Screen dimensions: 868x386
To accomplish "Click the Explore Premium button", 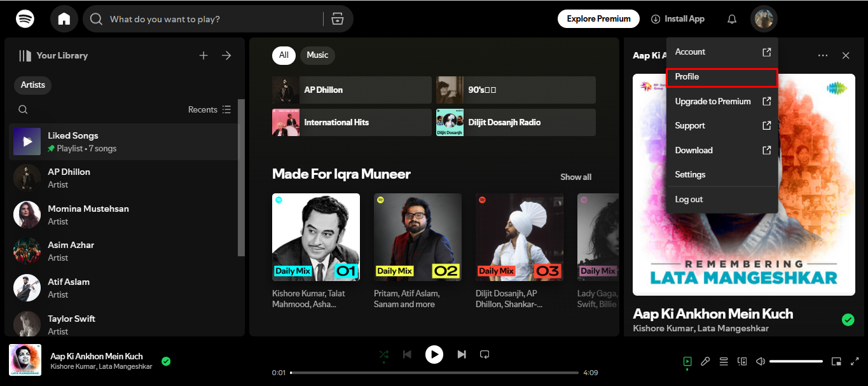I will tap(598, 18).
